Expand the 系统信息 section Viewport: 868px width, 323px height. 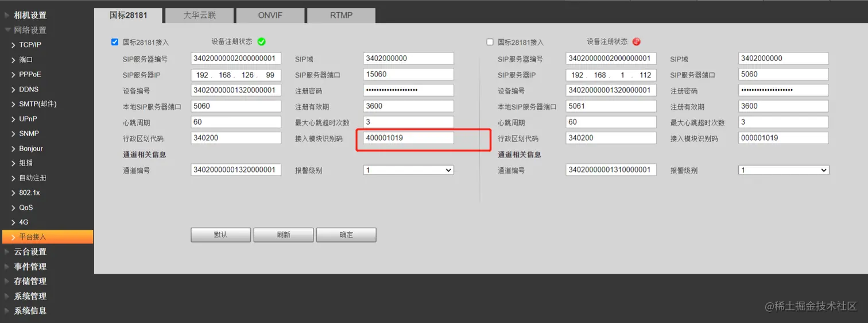pos(30,311)
